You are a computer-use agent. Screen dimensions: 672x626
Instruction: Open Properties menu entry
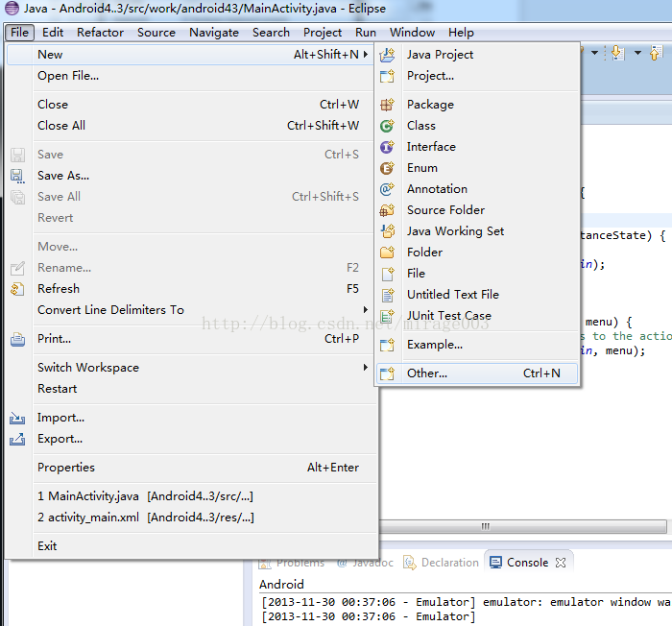pos(191,468)
